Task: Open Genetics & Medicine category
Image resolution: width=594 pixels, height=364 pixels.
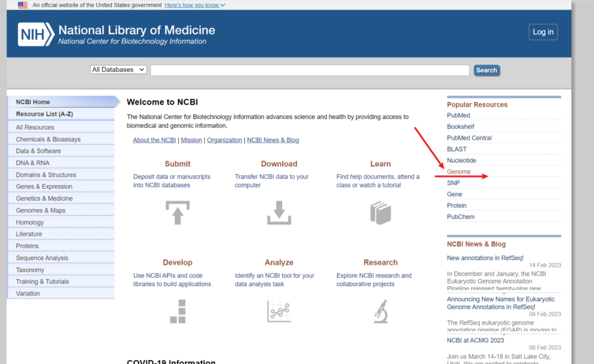Action: 61,198
